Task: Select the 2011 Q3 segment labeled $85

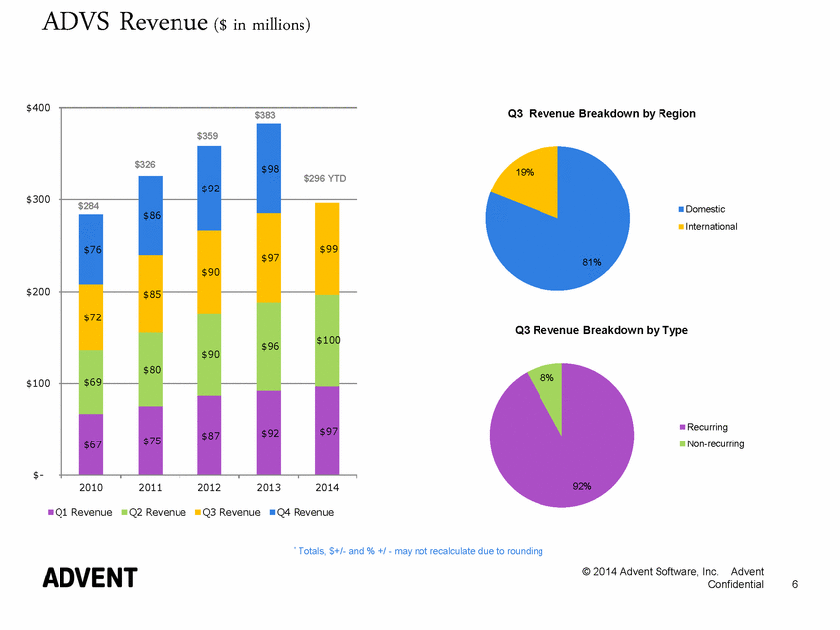Action: tap(151, 294)
